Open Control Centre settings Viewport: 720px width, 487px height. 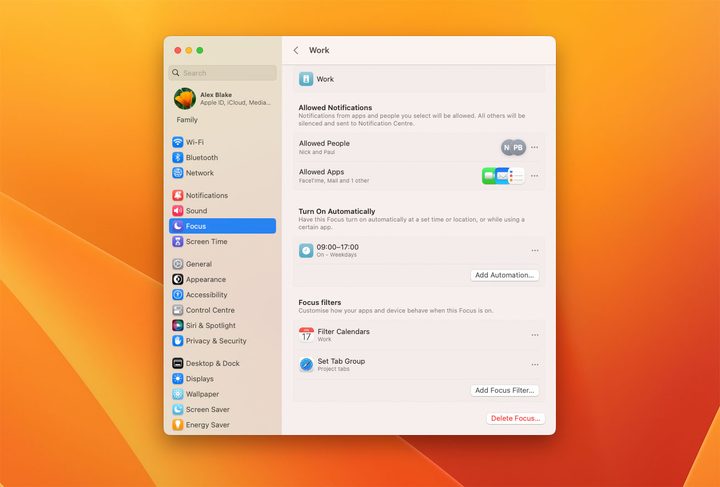coord(223,310)
